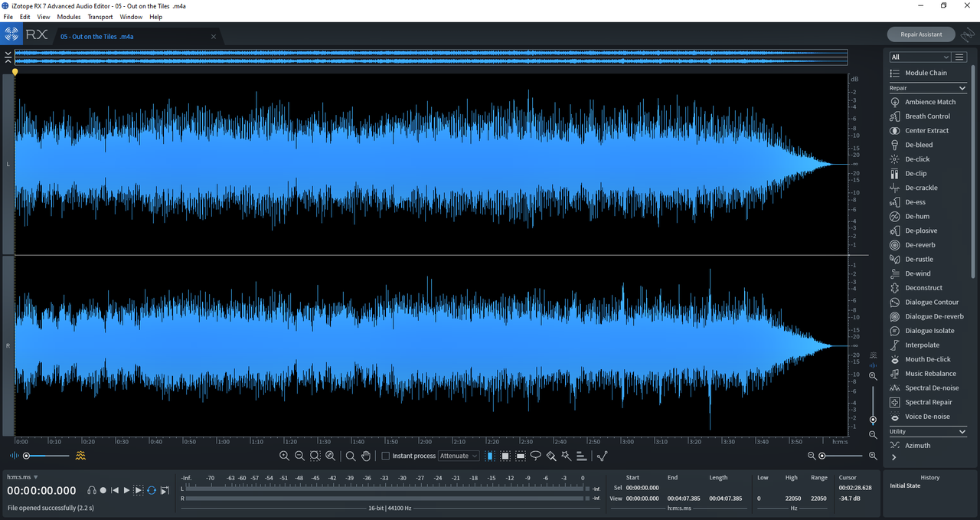Toggle the left channel L selector

pos(8,164)
